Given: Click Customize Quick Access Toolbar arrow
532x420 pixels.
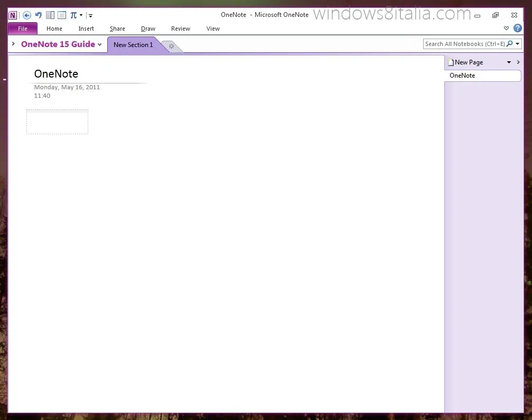Looking at the screenshot, I should (x=90, y=15).
